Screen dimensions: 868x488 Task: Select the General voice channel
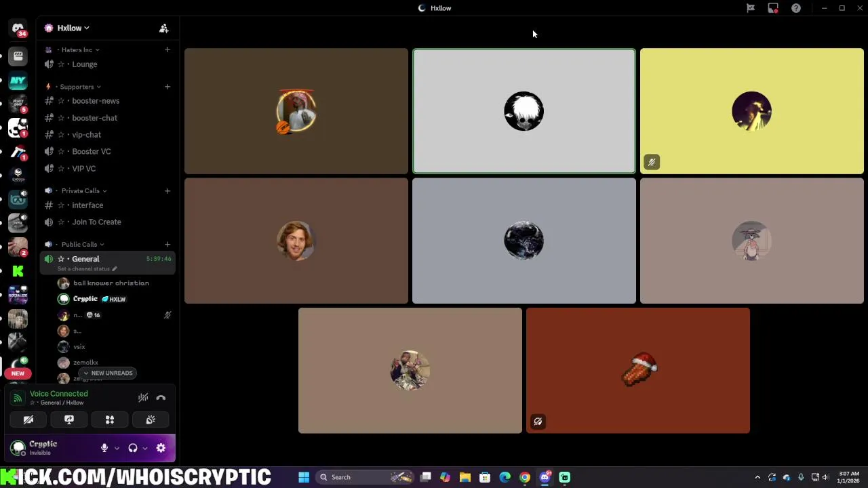tap(108, 262)
